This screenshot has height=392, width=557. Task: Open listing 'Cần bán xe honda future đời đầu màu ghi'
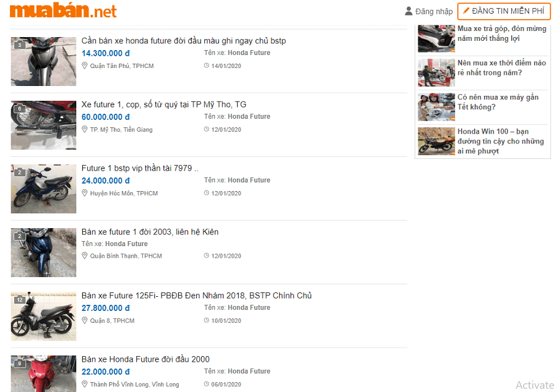184,41
